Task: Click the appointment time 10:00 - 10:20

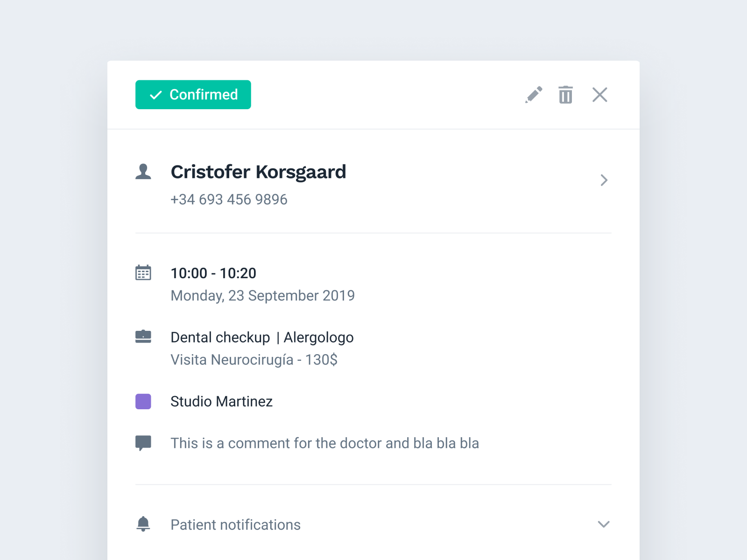Action: (213, 273)
